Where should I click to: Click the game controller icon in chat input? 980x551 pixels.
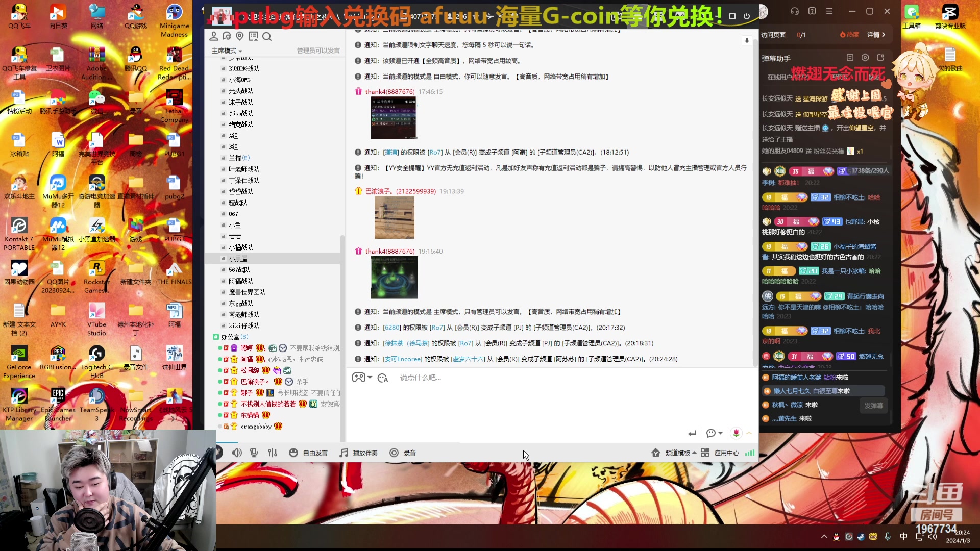pos(358,378)
